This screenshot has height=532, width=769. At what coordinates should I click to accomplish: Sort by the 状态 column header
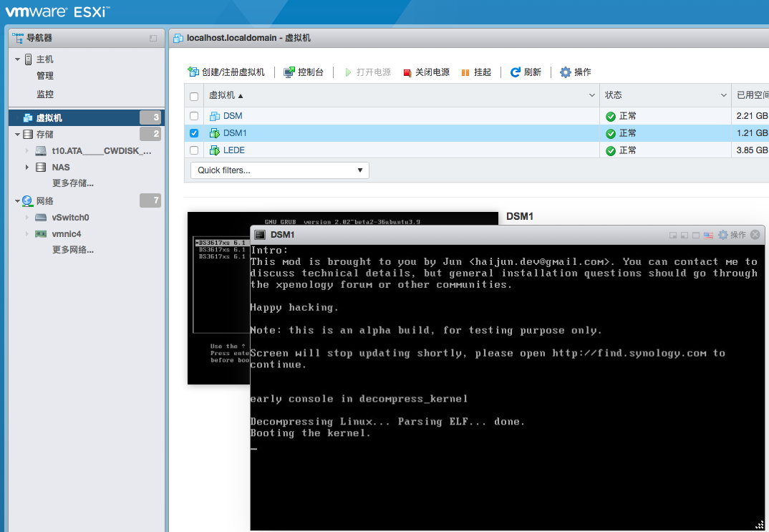pyautogui.click(x=613, y=95)
